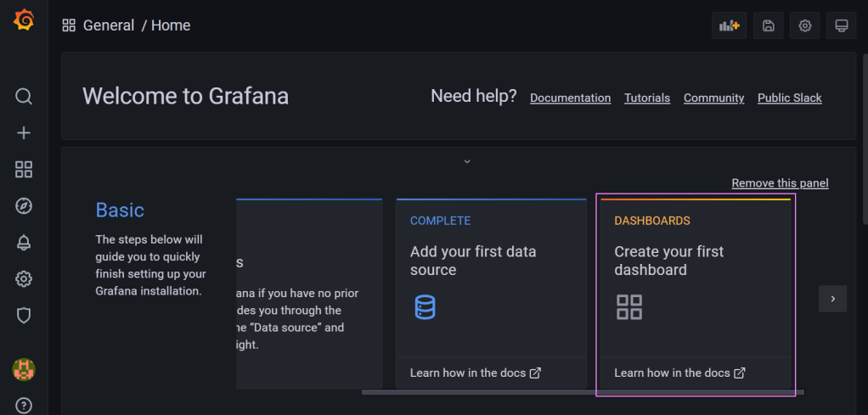Click external link icon on dashboard card
This screenshot has width=868, height=415.
click(x=740, y=373)
